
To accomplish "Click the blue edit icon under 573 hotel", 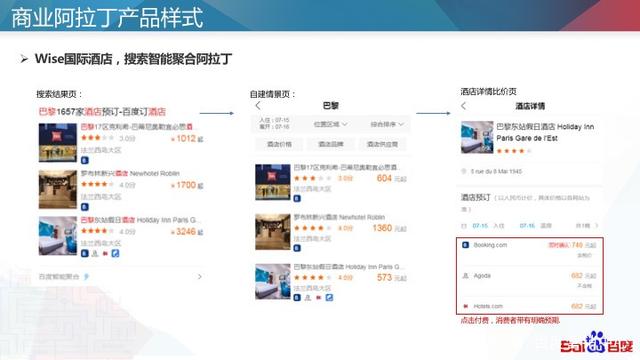I will click(x=329, y=298).
